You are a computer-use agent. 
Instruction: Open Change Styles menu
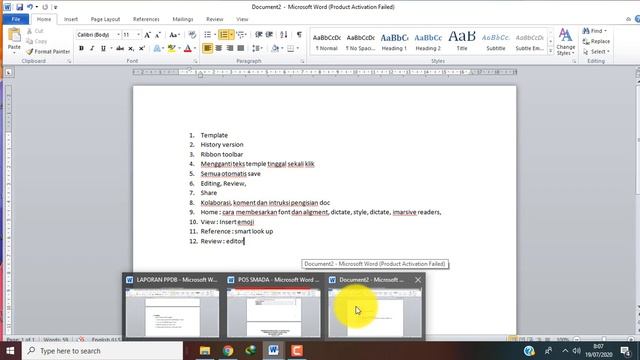pyautogui.click(x=565, y=42)
